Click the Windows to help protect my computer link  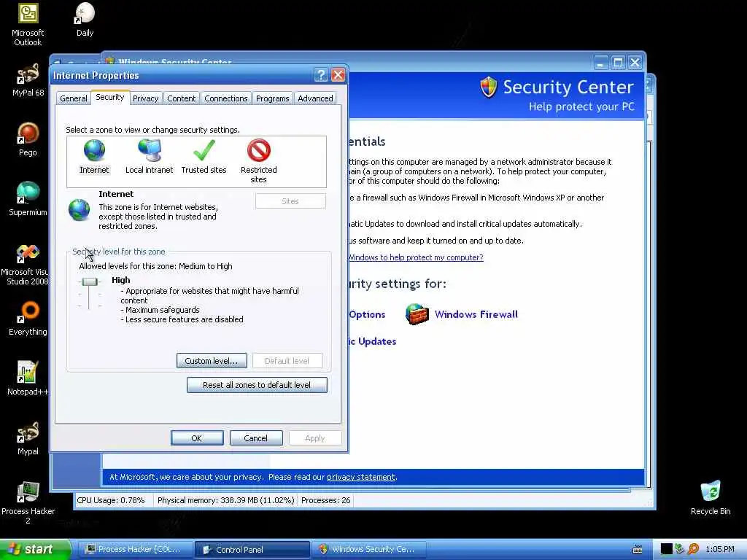416,257
